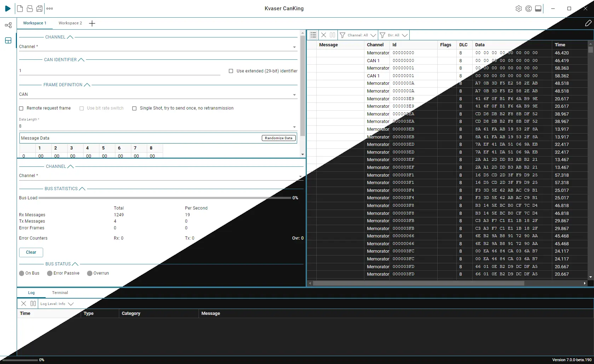Viewport: 594px width, 364px height.
Task: Pause the log view
Action: [33, 304]
